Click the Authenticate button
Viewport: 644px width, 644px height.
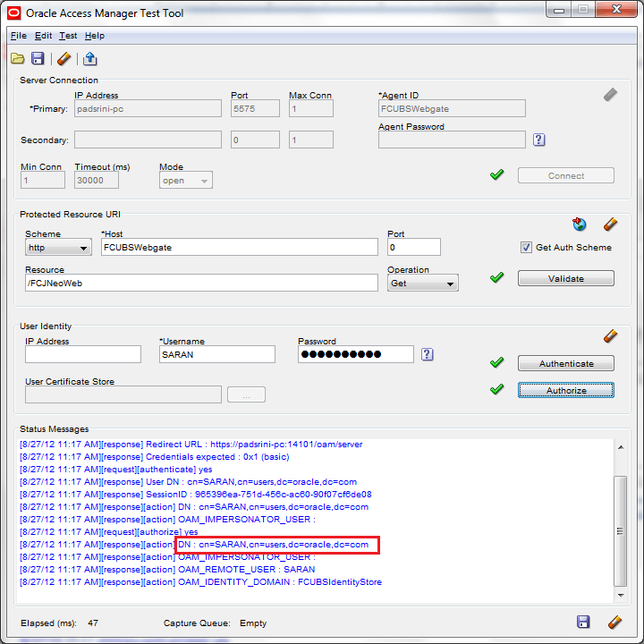point(566,363)
